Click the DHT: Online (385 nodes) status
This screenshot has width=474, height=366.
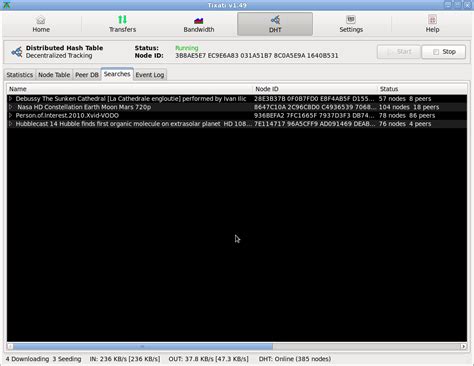[x=295, y=359]
